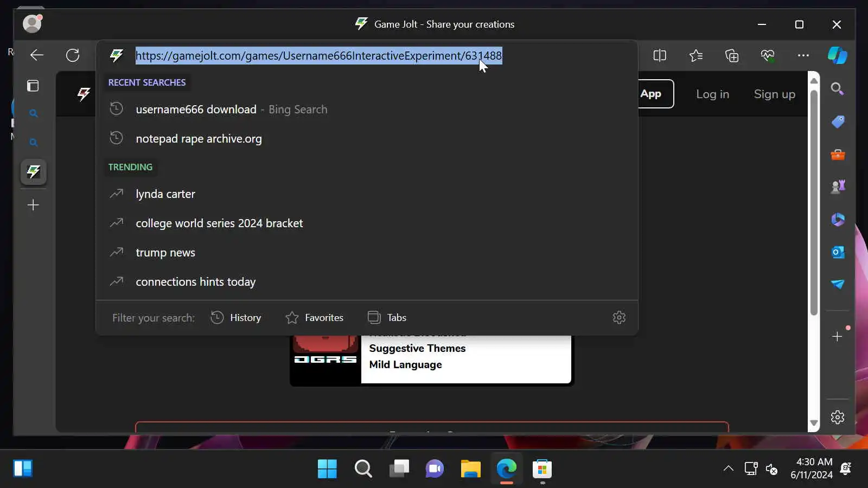The width and height of the screenshot is (868, 488).
Task: Open the notification bell in system tray
Action: point(845,468)
